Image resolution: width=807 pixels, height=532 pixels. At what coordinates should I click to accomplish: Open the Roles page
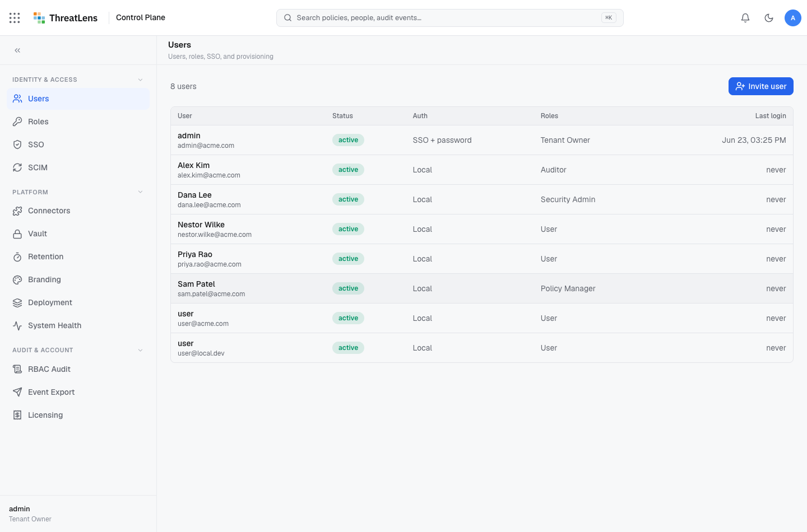tap(78, 122)
